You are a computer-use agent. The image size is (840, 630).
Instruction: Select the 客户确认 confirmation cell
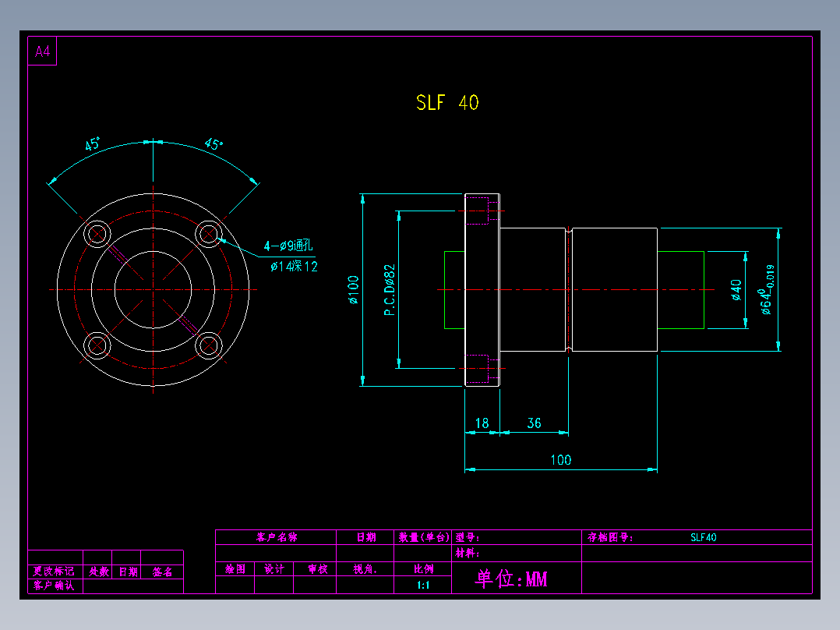coord(54,586)
